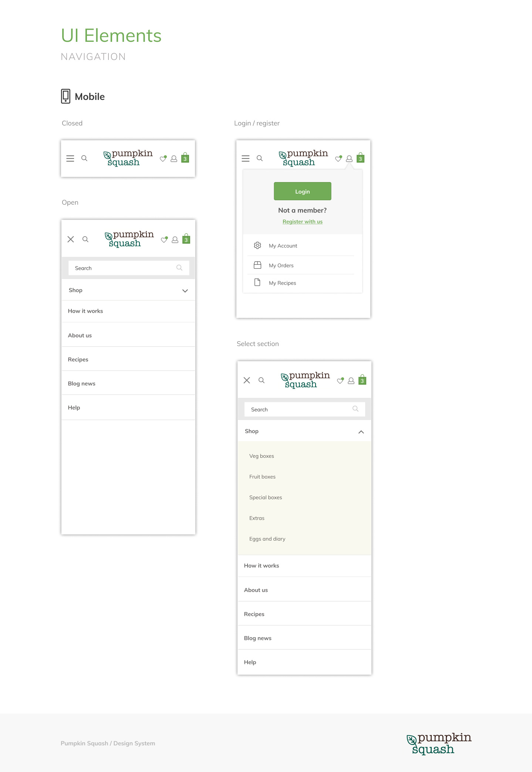
Task: Choose Eggs and diary submenu item
Action: 267,539
